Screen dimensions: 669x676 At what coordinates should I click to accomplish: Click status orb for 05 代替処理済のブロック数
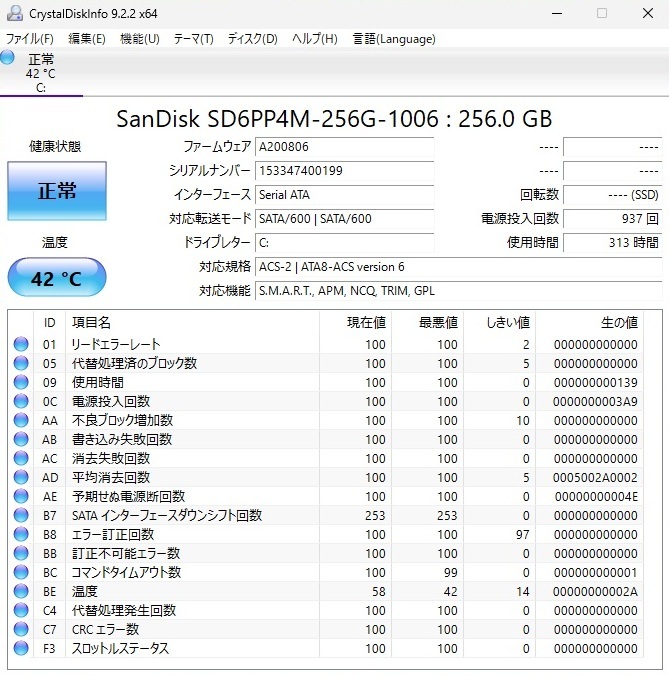click(21, 363)
